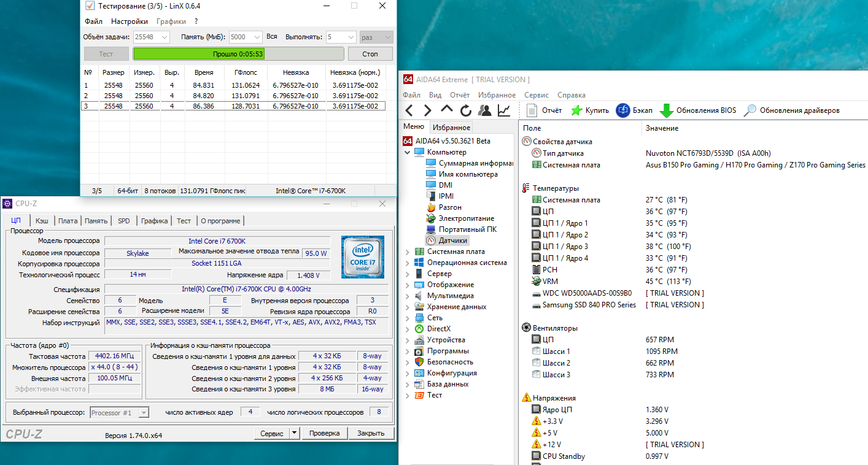Expand the Отображение tree node

point(408,285)
